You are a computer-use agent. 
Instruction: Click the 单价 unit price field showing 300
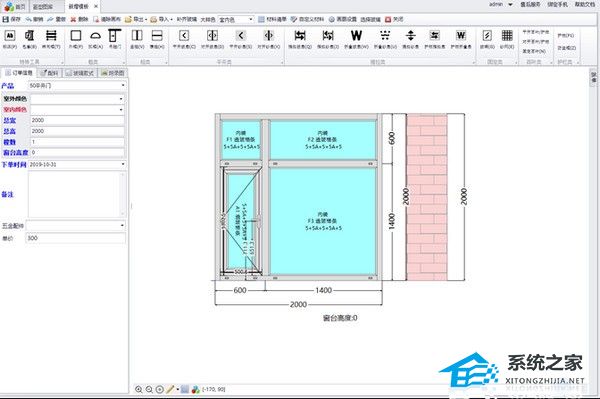(75, 238)
